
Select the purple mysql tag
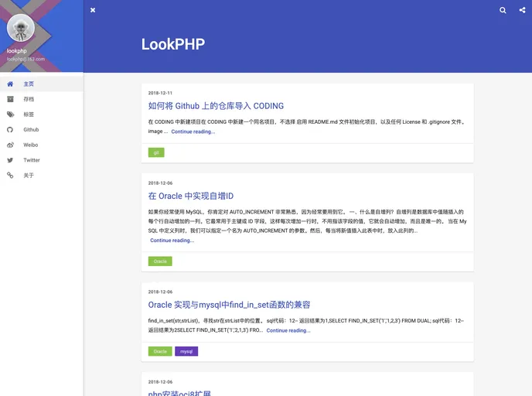click(x=186, y=352)
